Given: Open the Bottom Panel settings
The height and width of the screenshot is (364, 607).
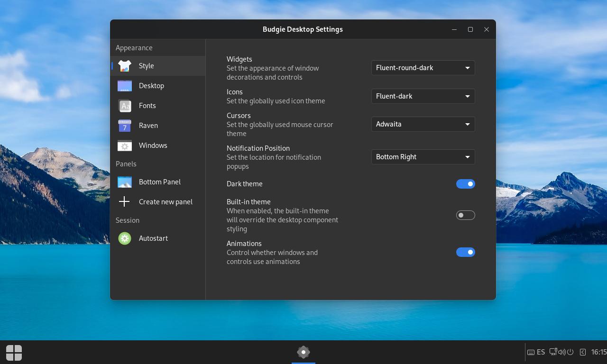Looking at the screenshot, I should click(158, 182).
